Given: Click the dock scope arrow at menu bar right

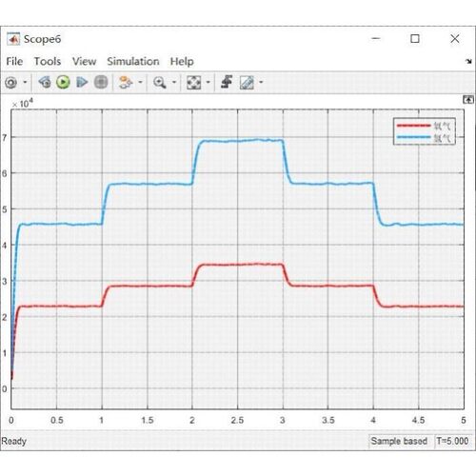Looking at the screenshot, I should (468, 61).
